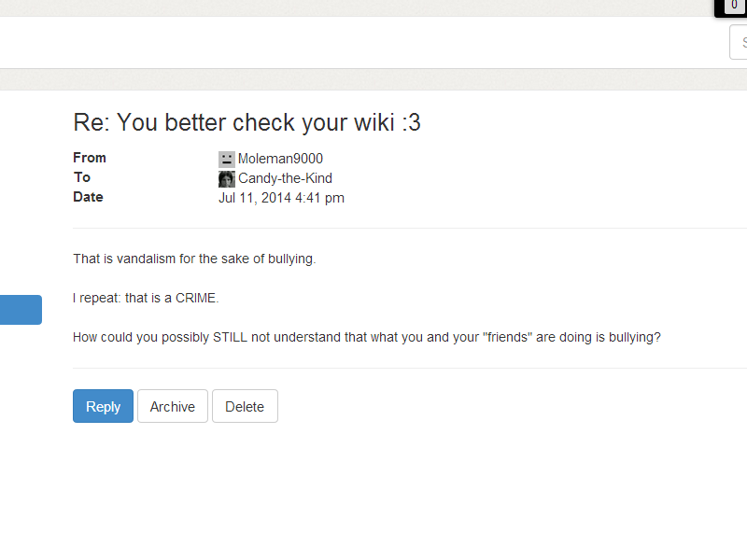747x560 pixels.
Task: Click the Jul 11, 2014 4:41 pm timestamp
Action: (x=281, y=198)
